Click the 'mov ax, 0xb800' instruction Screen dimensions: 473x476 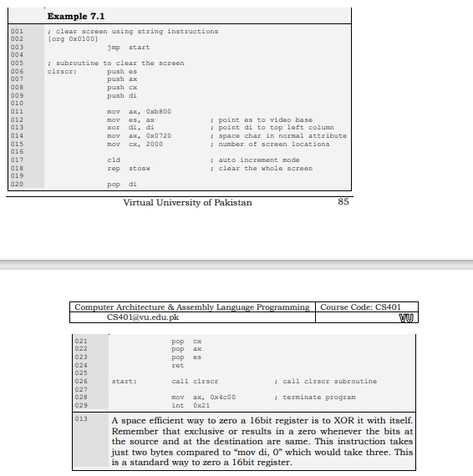pos(139,111)
